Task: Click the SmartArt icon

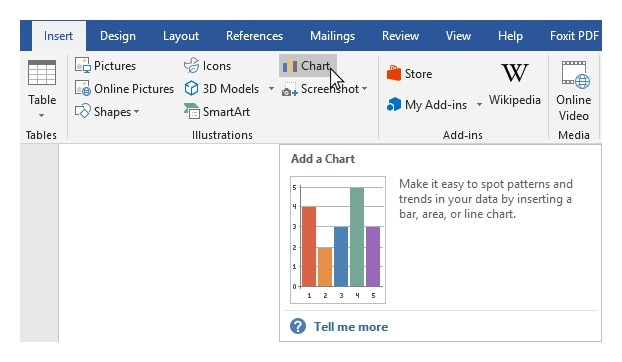Action: point(192,111)
